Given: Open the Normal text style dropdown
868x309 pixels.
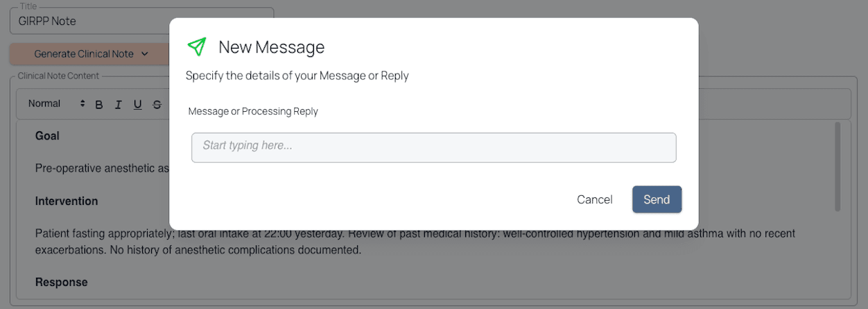Looking at the screenshot, I should [x=55, y=103].
